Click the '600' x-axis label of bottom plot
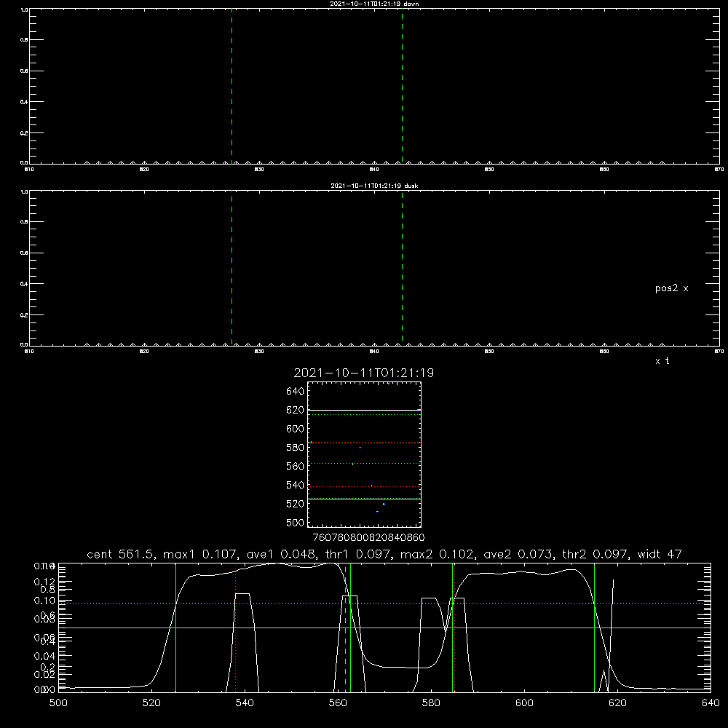 [x=524, y=703]
